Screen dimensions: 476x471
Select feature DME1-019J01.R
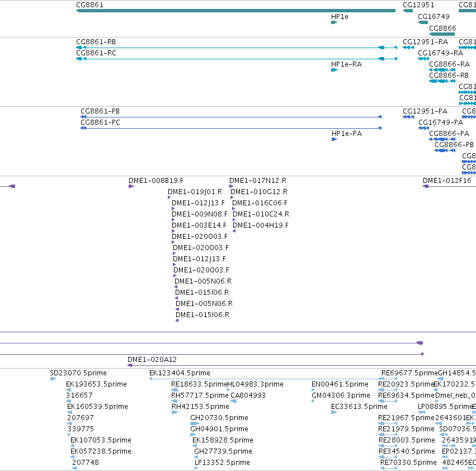[x=195, y=192]
